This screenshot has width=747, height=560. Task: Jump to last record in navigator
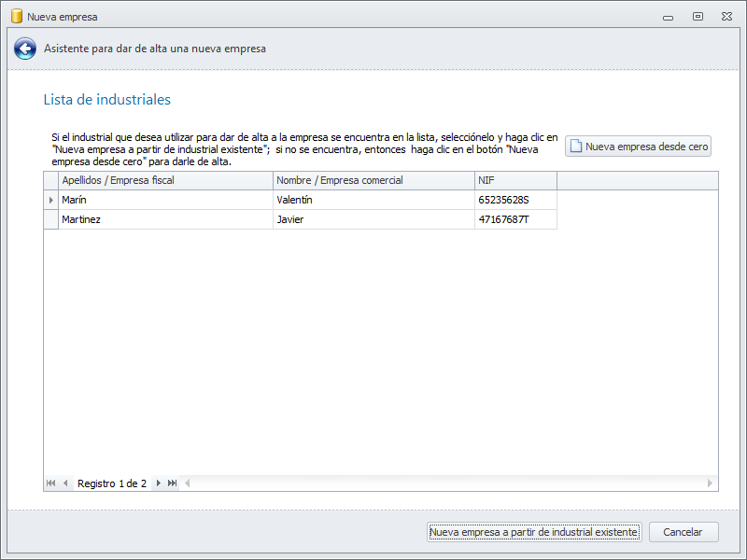coord(172,483)
